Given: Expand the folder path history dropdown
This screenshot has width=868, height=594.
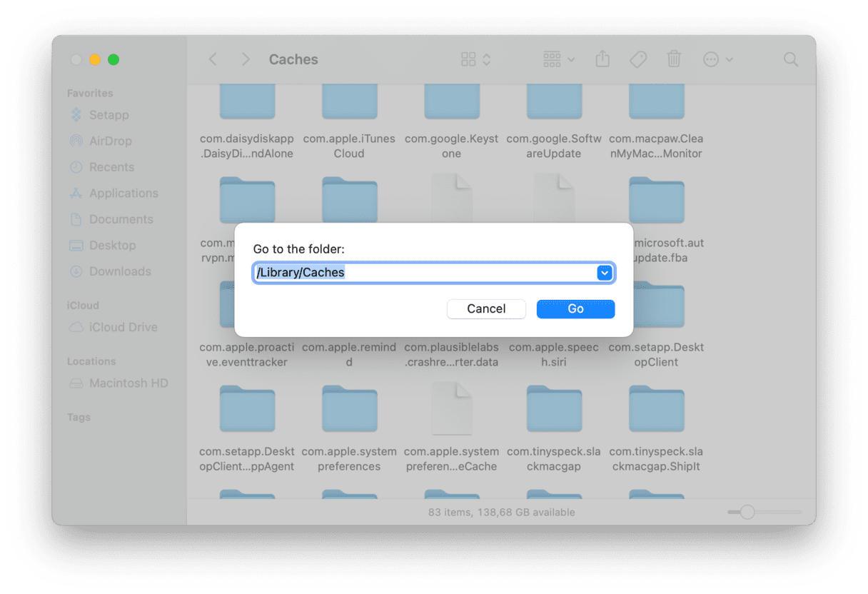Looking at the screenshot, I should coord(605,273).
